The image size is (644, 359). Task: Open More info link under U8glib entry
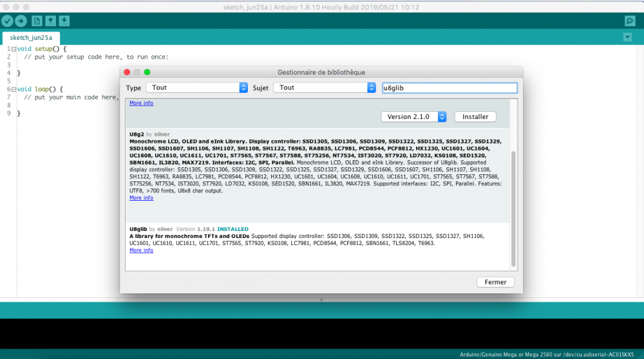tap(141, 250)
